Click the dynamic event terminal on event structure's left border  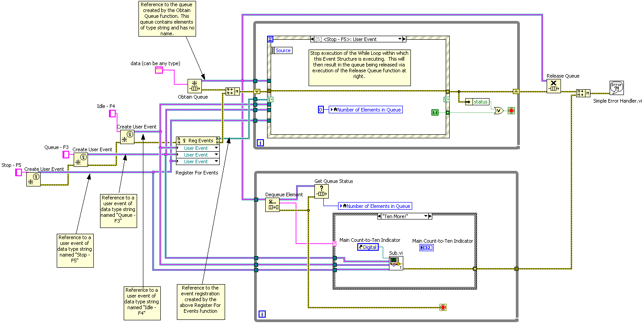click(x=270, y=99)
